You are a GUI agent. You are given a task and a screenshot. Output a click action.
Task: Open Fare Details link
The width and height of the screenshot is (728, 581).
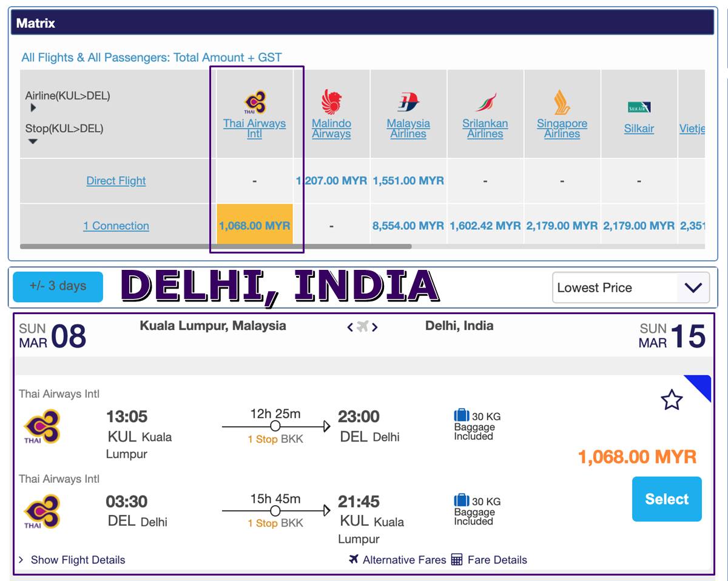[x=497, y=560]
